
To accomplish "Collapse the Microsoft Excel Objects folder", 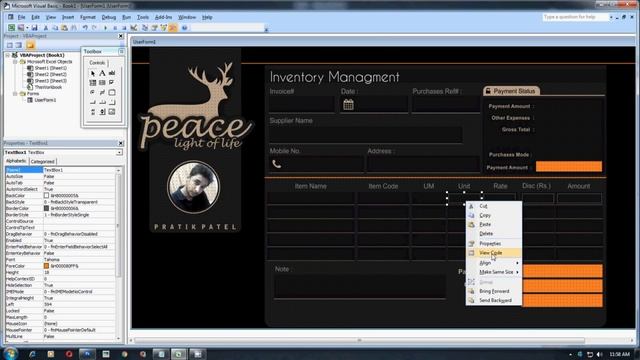I will pyautogui.click(x=15, y=62).
